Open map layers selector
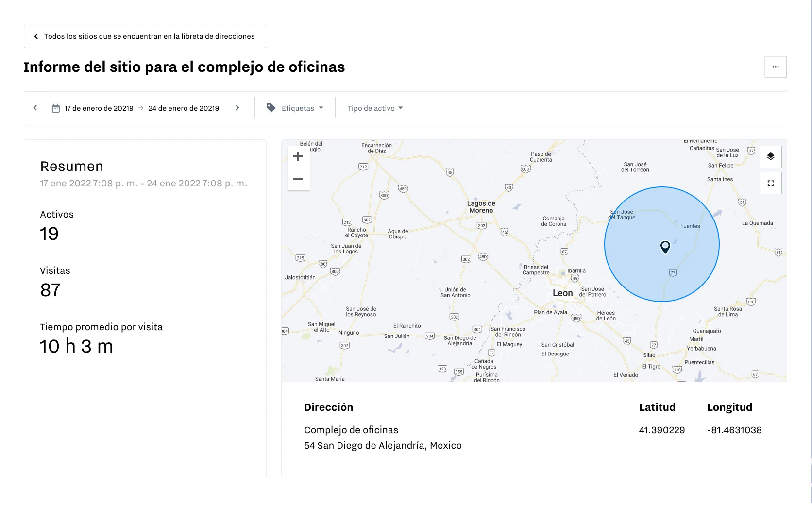Screen dimensions: 812x505 click(771, 156)
